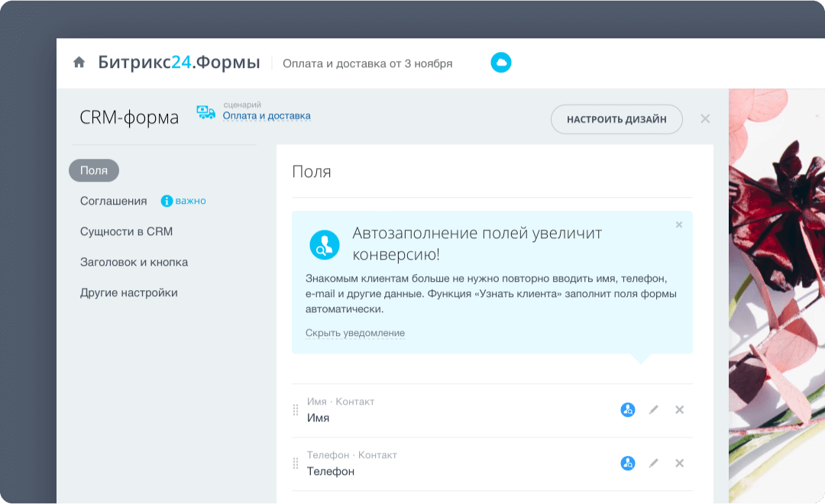825x504 pixels.
Task: Click the delivery truck scenario icon
Action: click(x=205, y=113)
